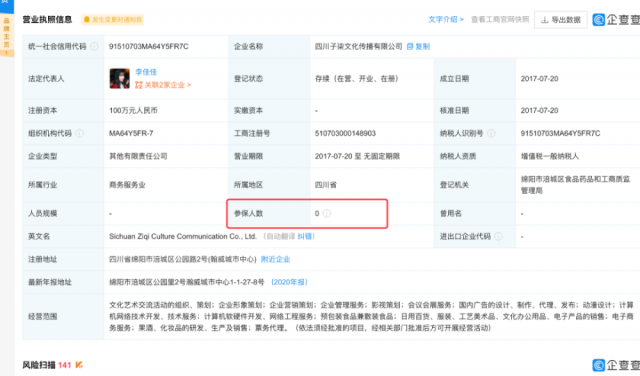Screen dimensions: 640x376
Task: Select company type 其他有限责任公司
Action: tap(138, 156)
